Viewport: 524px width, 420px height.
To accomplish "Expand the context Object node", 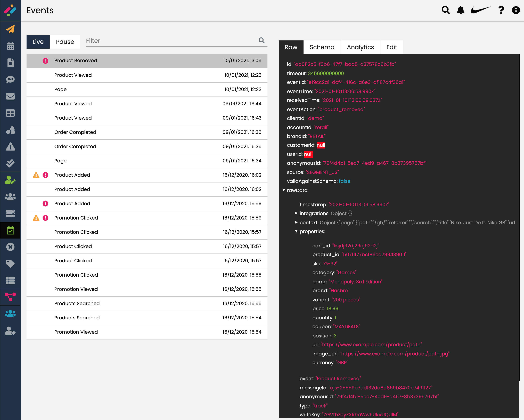I will coord(296,222).
